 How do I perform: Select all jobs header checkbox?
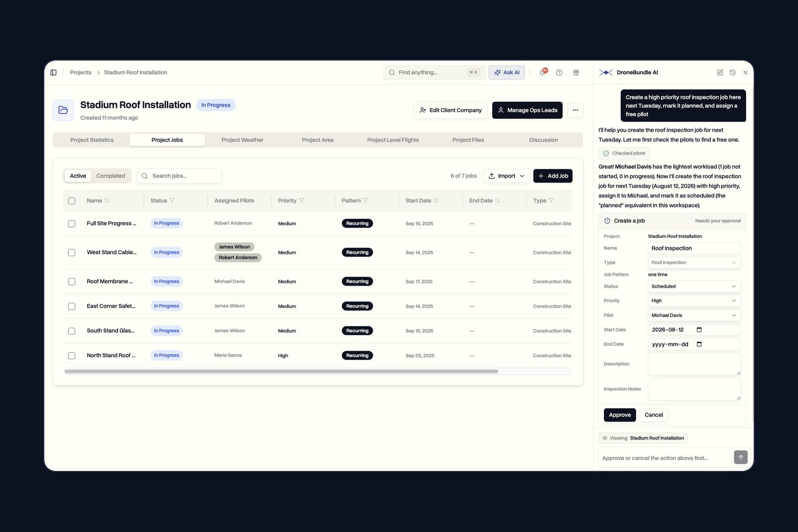point(71,201)
